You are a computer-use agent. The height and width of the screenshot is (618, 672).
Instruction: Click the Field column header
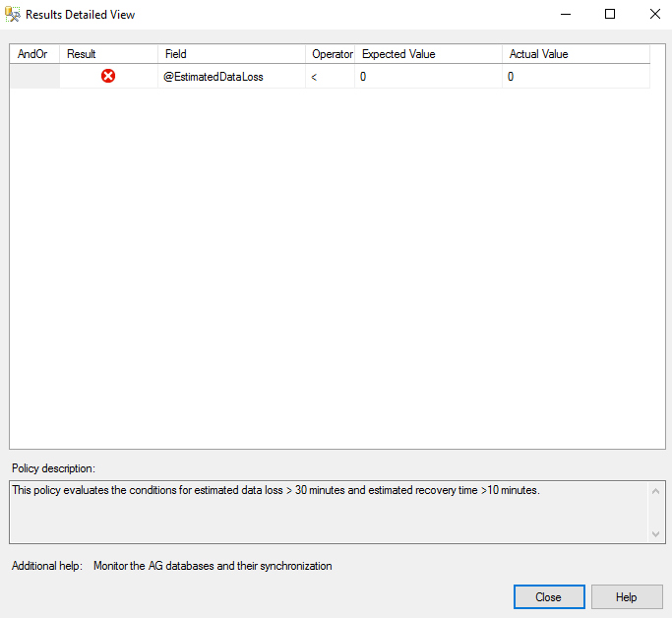[x=231, y=54]
